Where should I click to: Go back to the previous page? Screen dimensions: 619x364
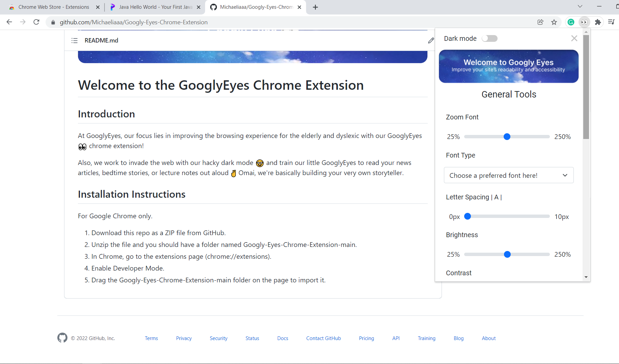[x=9, y=22]
